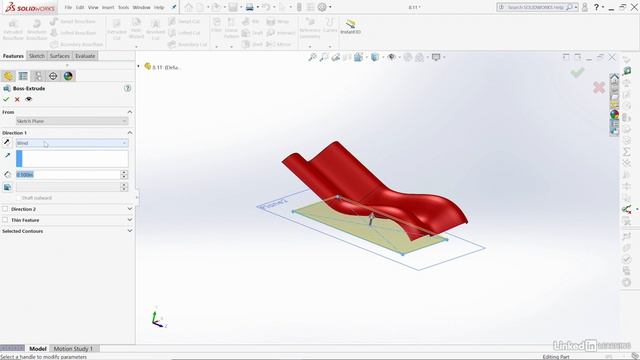The width and height of the screenshot is (640, 360).
Task: Open the Window menu
Action: click(x=141, y=7)
